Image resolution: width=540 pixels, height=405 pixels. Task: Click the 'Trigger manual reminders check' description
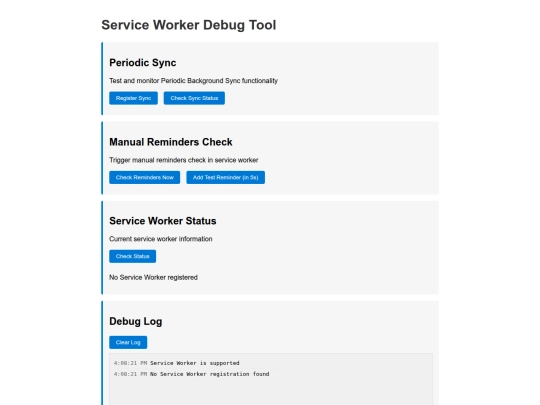pyautogui.click(x=184, y=160)
